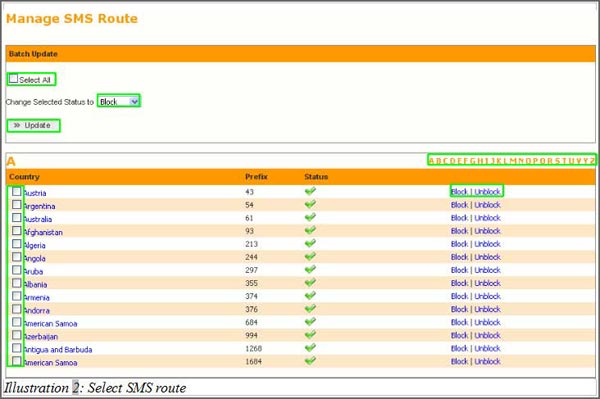Select the Albania checkbox
Viewport: 600px width, 399px height.
click(x=16, y=283)
